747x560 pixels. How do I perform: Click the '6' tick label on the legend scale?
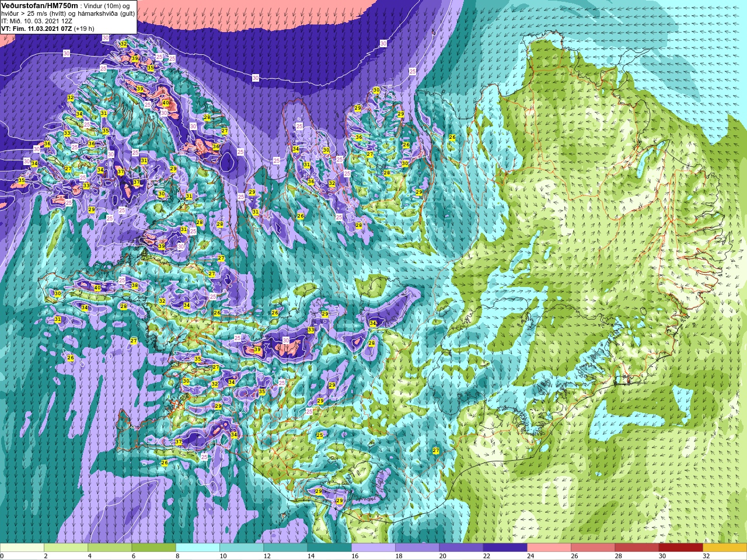point(133,556)
